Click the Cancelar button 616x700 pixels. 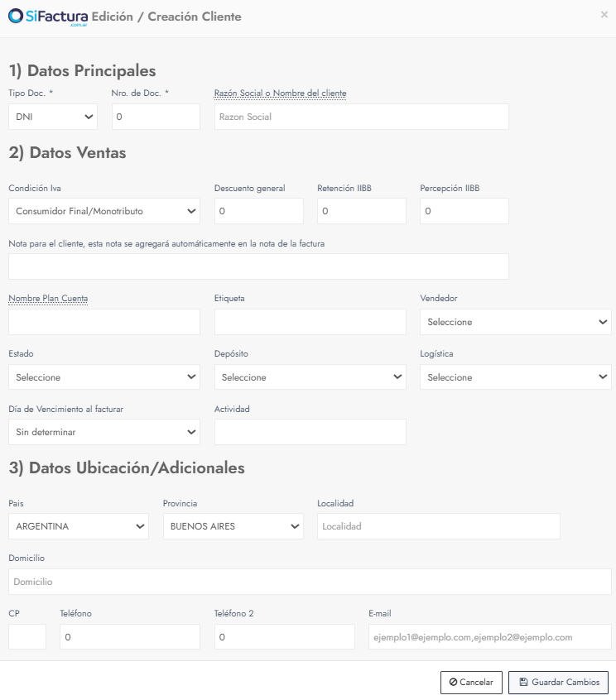471,683
